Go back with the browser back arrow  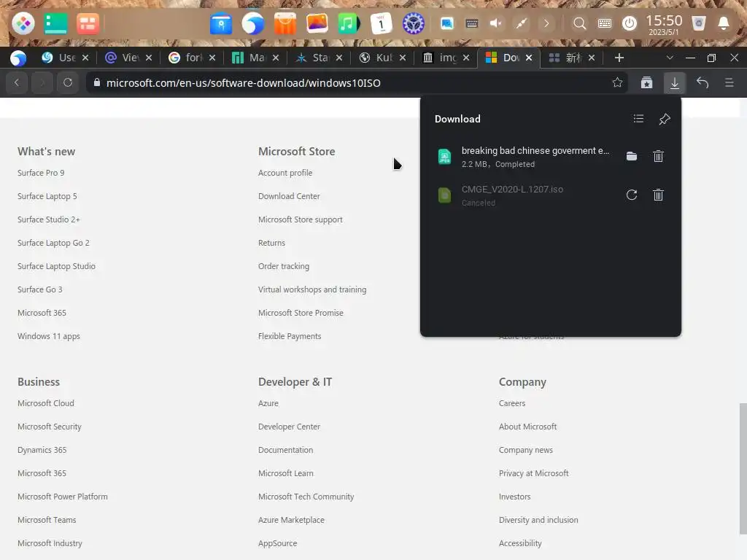point(17,82)
